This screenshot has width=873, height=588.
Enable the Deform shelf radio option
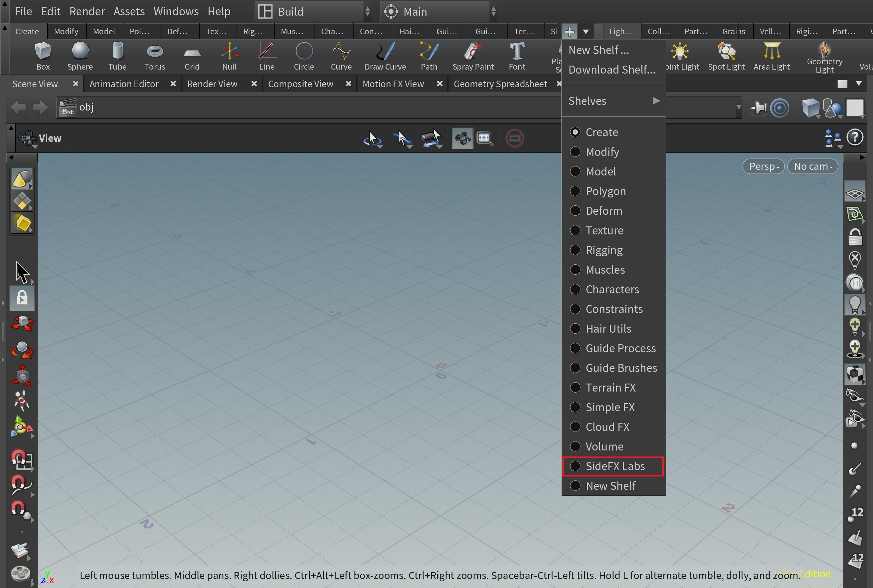coord(575,211)
